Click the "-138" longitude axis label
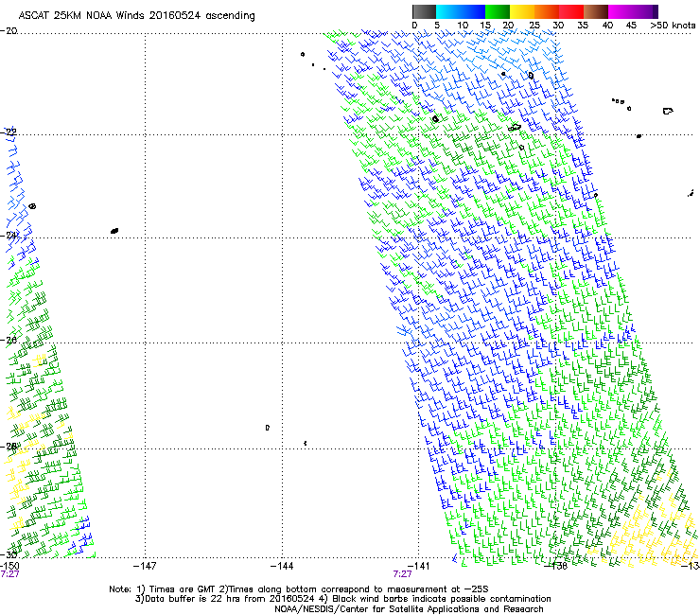The width and height of the screenshot is (700, 615). [555, 566]
